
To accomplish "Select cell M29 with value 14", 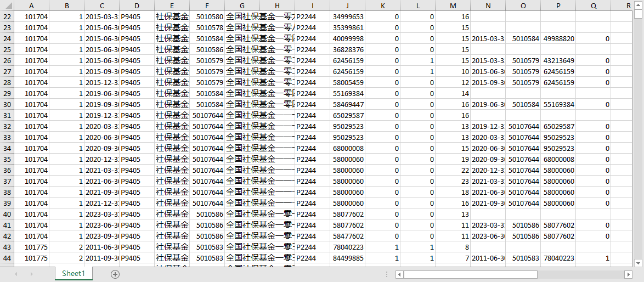I will 453,94.
